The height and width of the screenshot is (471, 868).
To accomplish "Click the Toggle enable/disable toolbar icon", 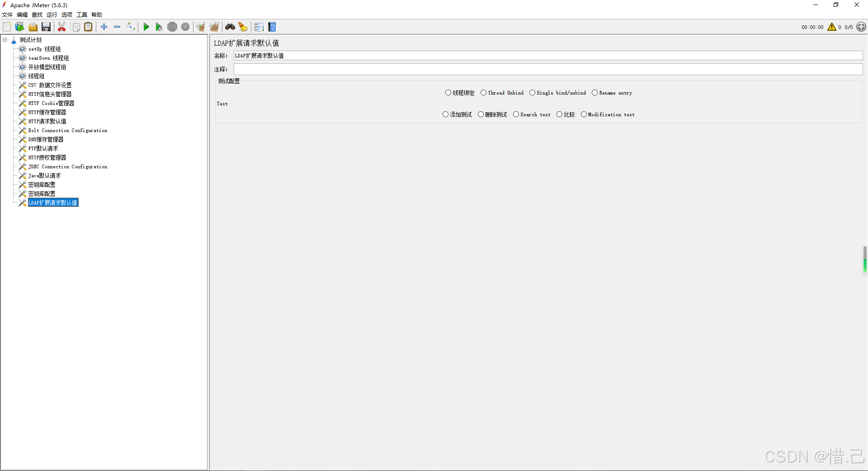I will click(x=131, y=27).
